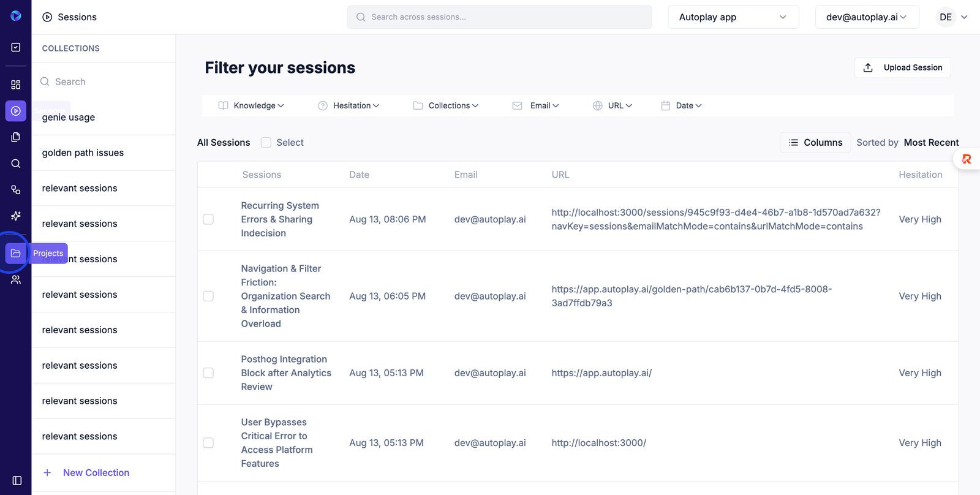Select the genie usage collection
980x495 pixels.
[69, 117]
